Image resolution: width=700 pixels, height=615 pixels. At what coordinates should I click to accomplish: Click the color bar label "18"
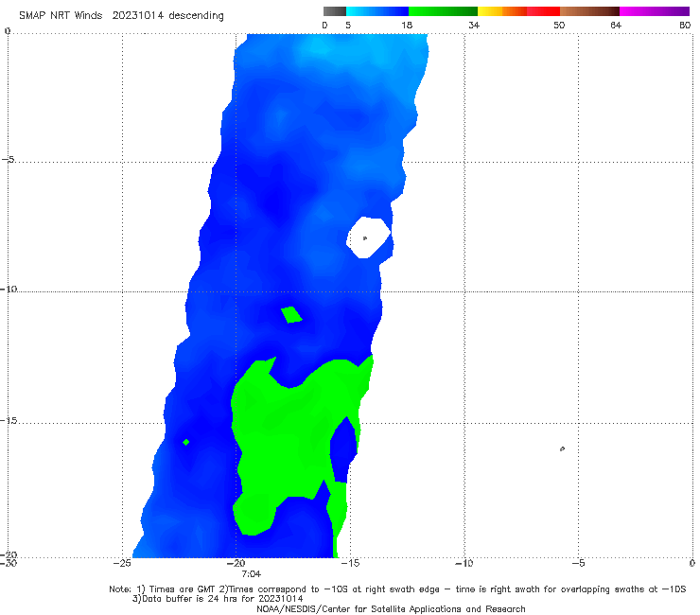coord(407,25)
